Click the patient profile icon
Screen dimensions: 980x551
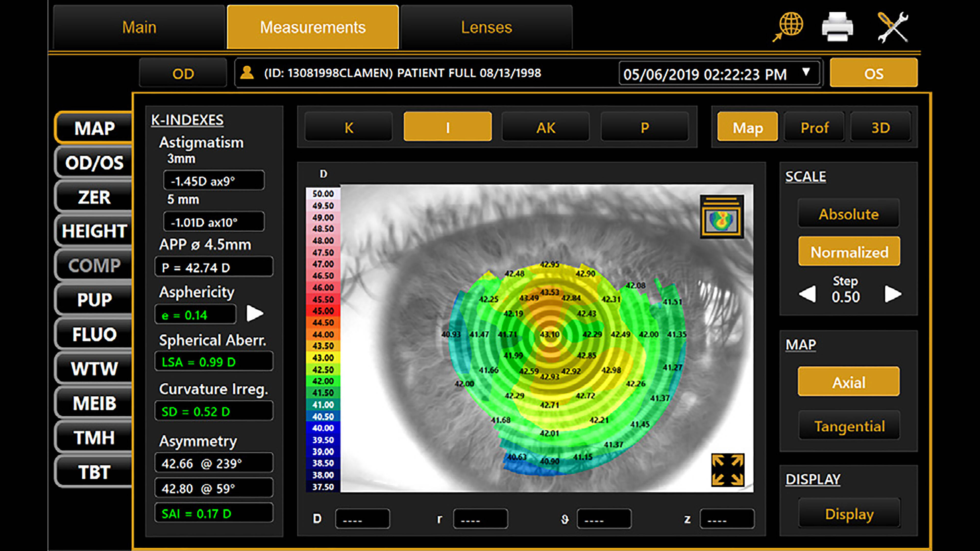point(247,72)
